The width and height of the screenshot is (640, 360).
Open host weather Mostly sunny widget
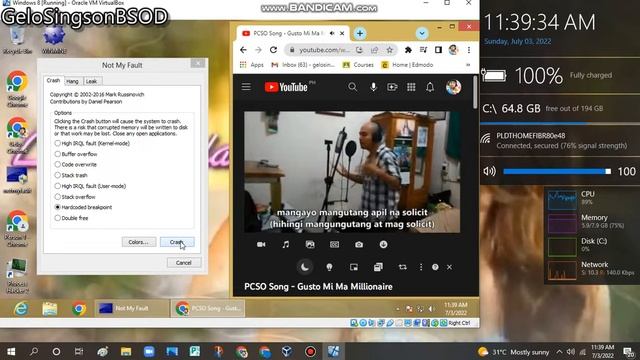(513, 352)
